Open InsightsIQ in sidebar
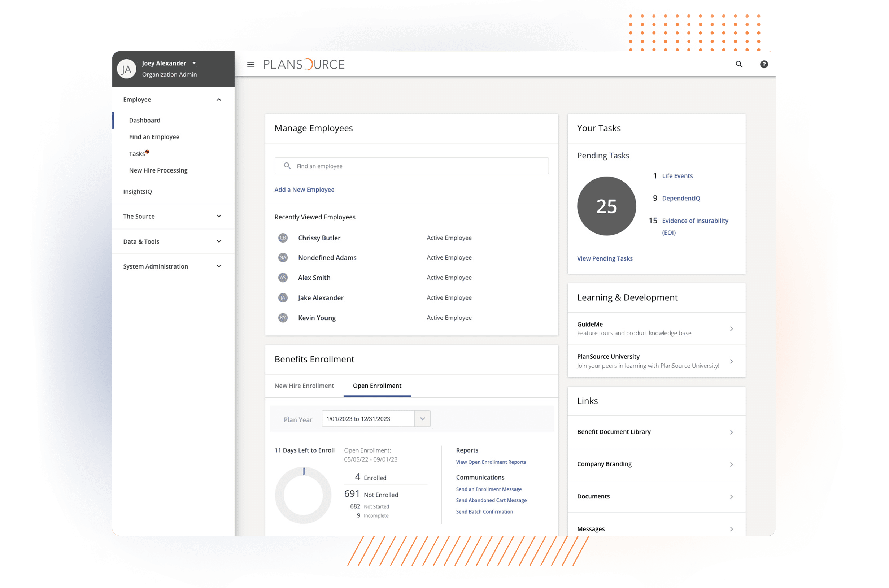Image resolution: width=889 pixels, height=588 pixels. (x=138, y=192)
